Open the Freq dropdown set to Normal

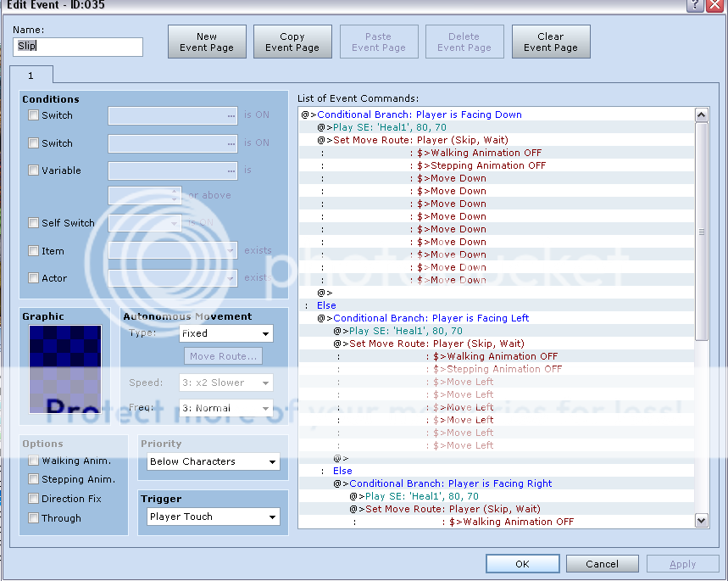tap(225, 408)
